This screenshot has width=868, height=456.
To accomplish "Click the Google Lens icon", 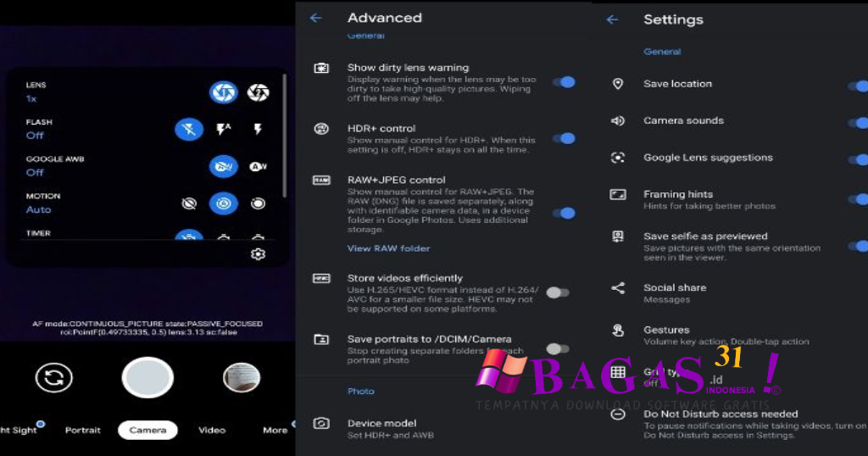I will point(618,158).
